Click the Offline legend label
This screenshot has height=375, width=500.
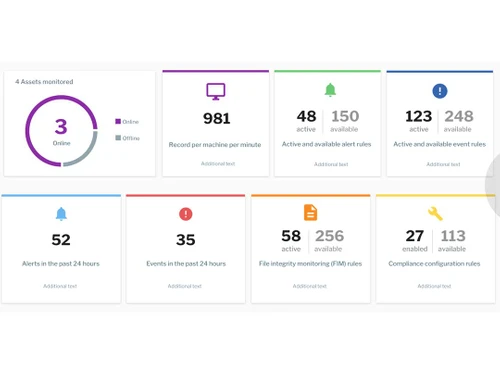point(131,138)
